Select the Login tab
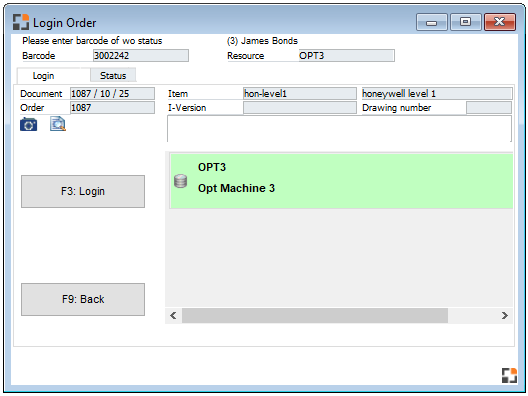 [43, 76]
